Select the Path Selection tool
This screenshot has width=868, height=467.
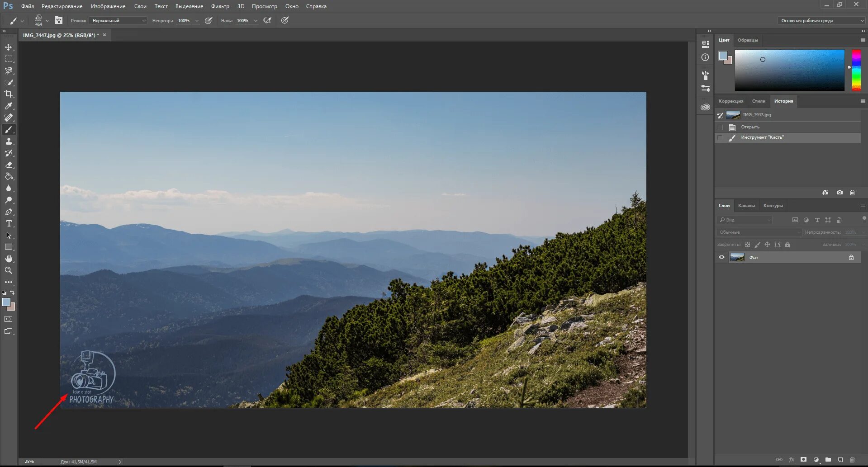[9, 235]
